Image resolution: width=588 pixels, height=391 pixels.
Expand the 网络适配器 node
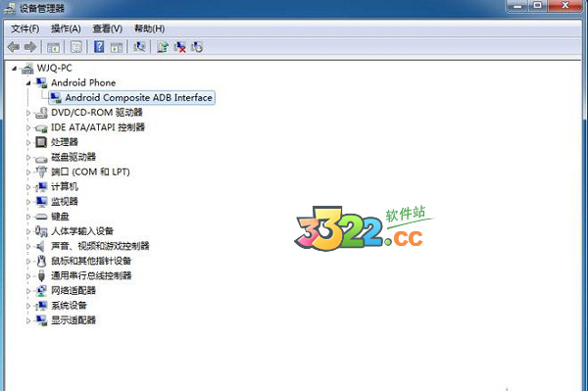[28, 291]
